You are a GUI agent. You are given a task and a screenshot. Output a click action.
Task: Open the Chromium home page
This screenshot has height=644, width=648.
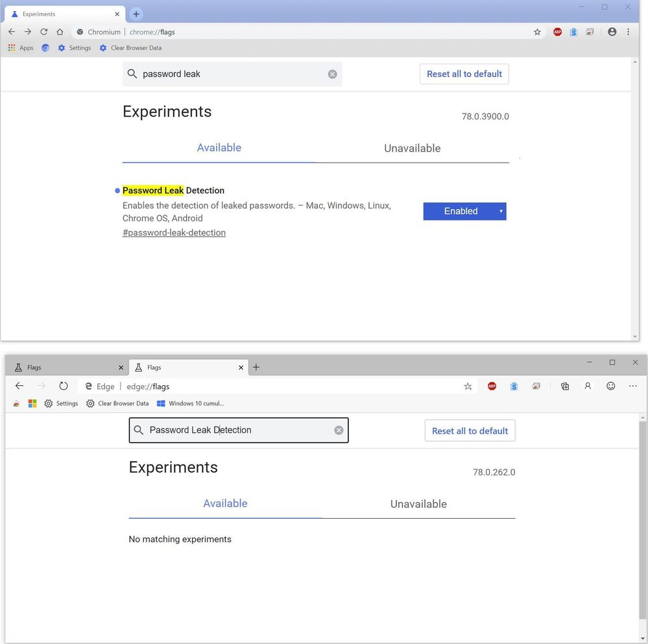click(60, 32)
